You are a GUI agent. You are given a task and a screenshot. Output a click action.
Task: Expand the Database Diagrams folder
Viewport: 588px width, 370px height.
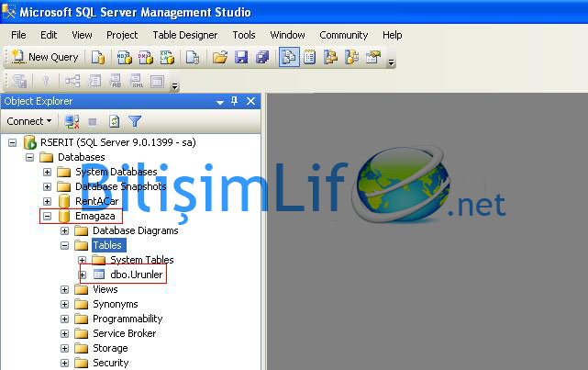[x=64, y=230]
